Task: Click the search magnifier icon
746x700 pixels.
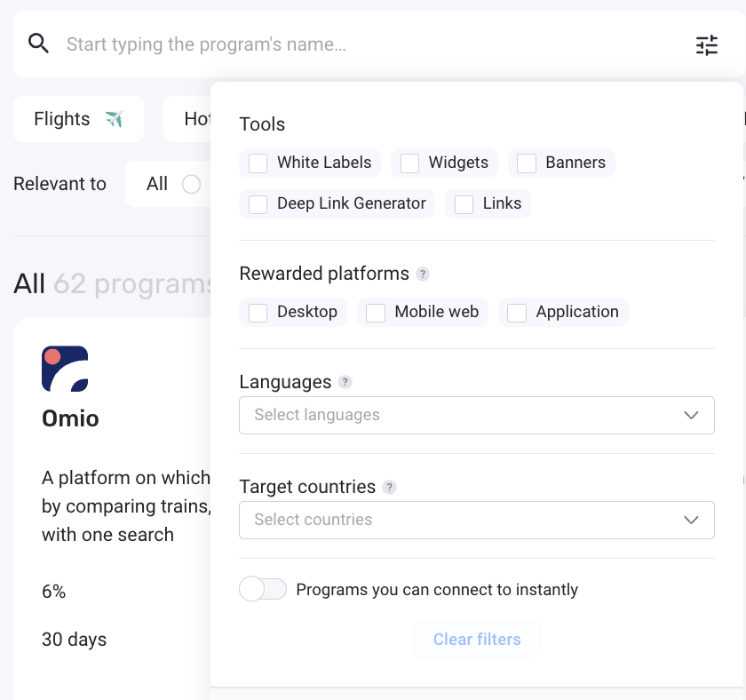Action: click(x=38, y=44)
